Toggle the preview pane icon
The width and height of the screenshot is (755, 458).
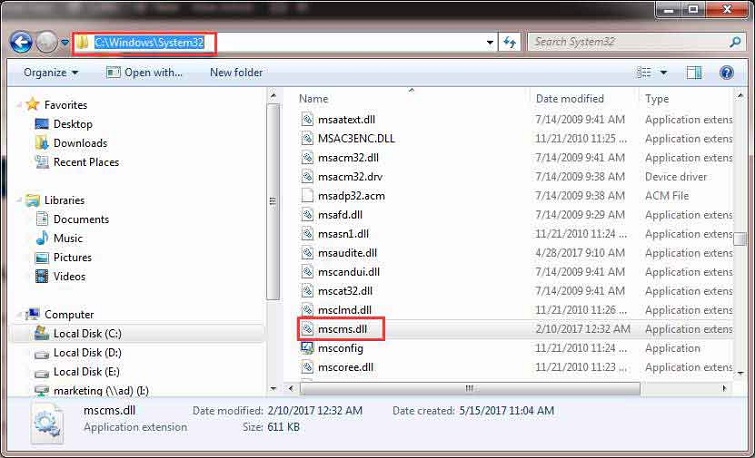pyautogui.click(x=695, y=72)
